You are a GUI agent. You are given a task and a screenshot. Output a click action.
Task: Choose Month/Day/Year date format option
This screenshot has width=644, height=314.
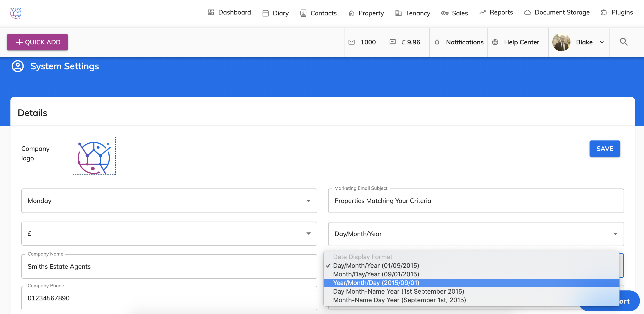[x=376, y=274]
